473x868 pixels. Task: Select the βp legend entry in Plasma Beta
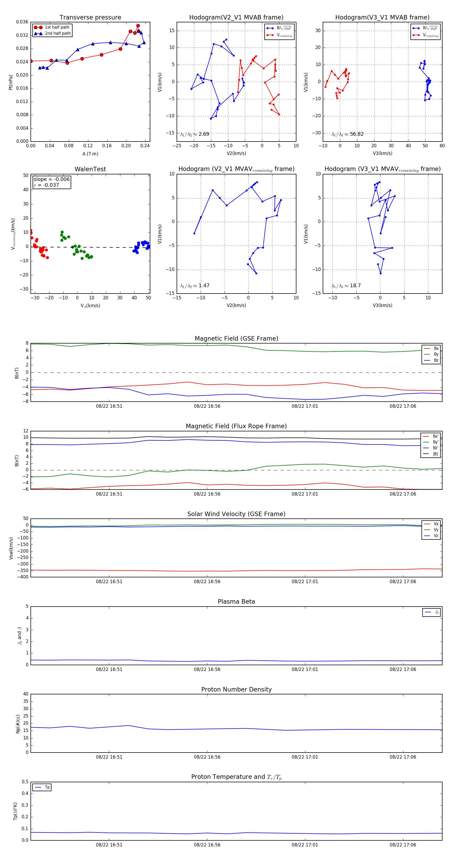click(x=431, y=612)
